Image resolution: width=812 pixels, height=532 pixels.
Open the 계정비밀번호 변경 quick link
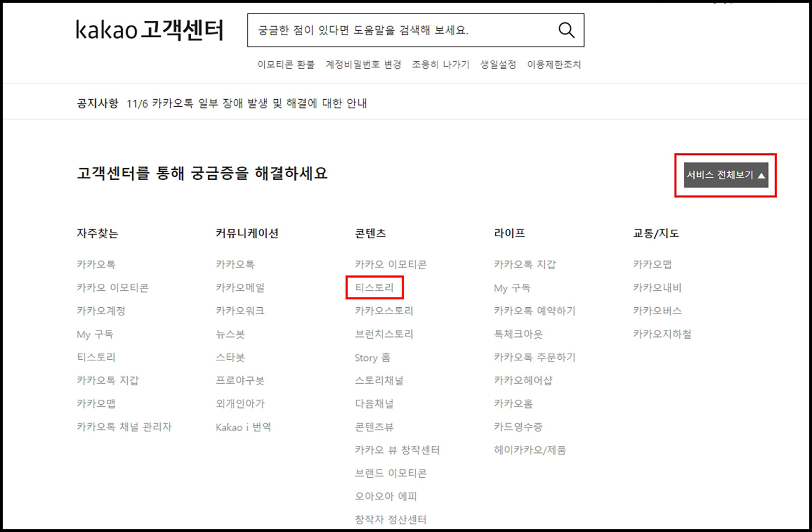[363, 64]
